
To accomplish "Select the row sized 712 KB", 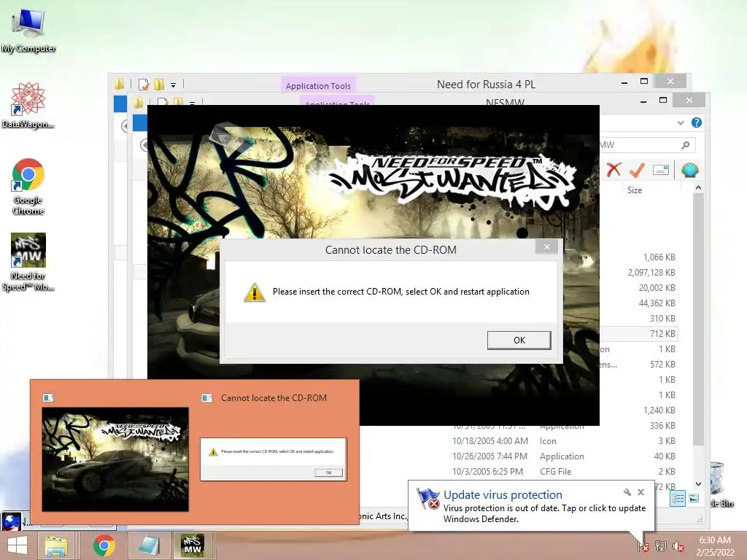I will pos(638,333).
